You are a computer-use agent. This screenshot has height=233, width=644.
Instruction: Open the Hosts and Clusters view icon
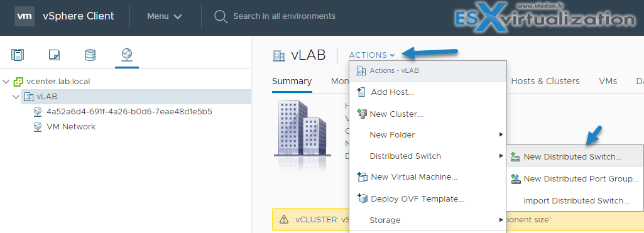pos(18,55)
